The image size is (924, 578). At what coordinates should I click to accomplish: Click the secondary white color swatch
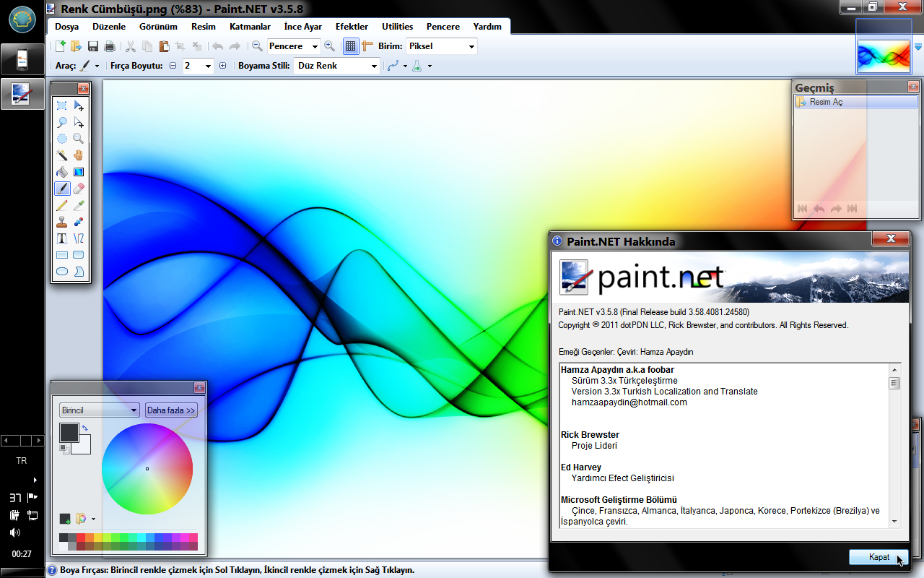[x=84, y=448]
